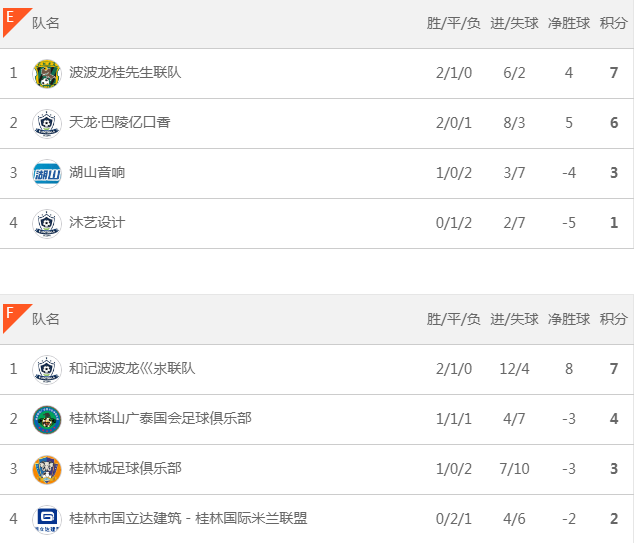The image size is (634, 543).
Task: Click the 积分 column header in group E
Action: pos(613,24)
